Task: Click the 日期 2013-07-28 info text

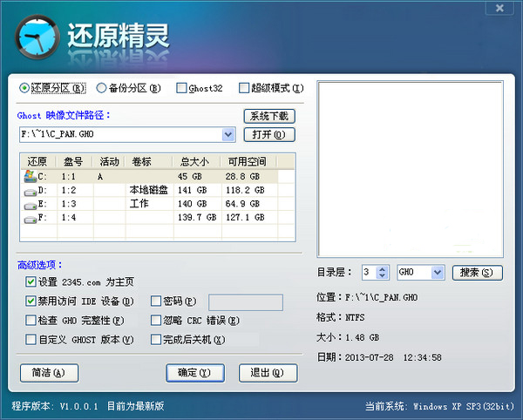Action: 379,357
